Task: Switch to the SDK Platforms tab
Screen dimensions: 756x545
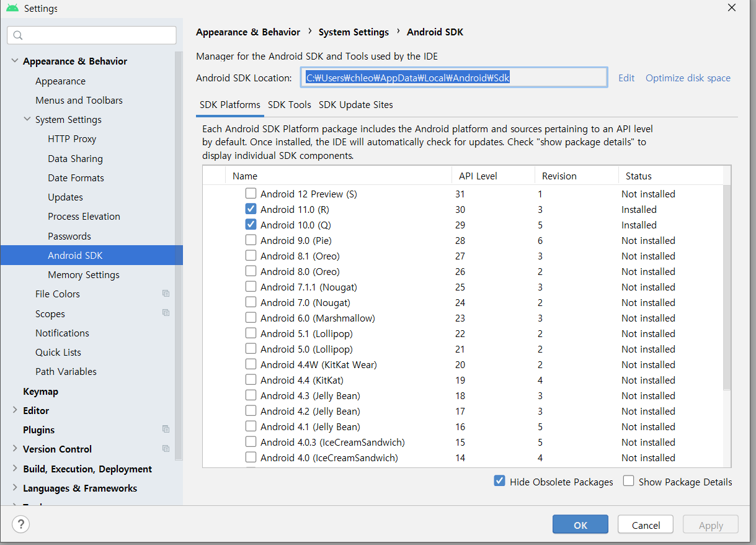Action: [x=229, y=105]
